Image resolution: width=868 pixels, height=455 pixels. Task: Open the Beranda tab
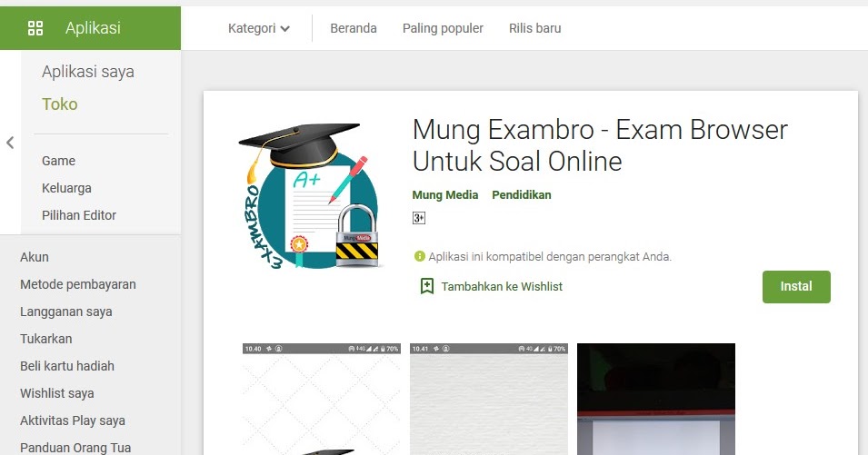(354, 28)
